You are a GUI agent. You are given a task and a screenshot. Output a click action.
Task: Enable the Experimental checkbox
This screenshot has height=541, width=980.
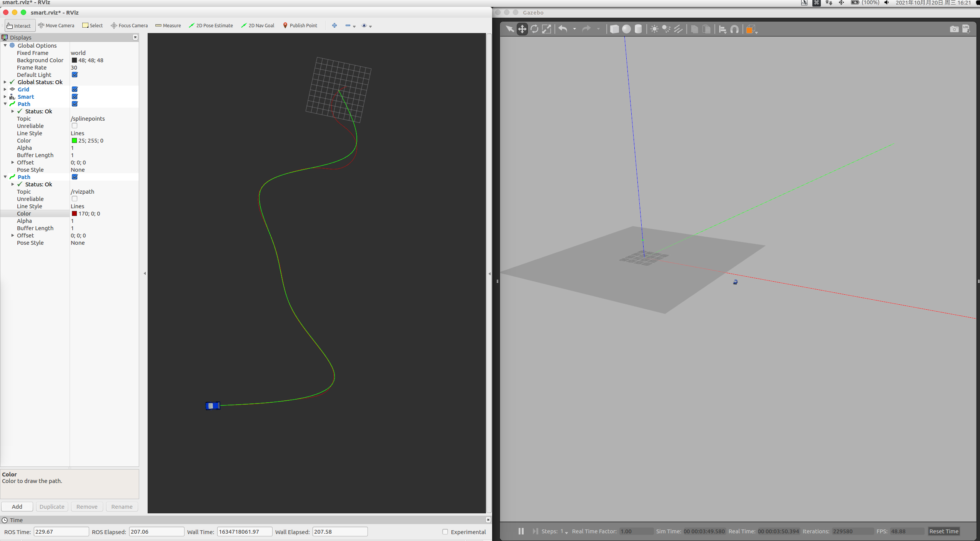click(445, 532)
